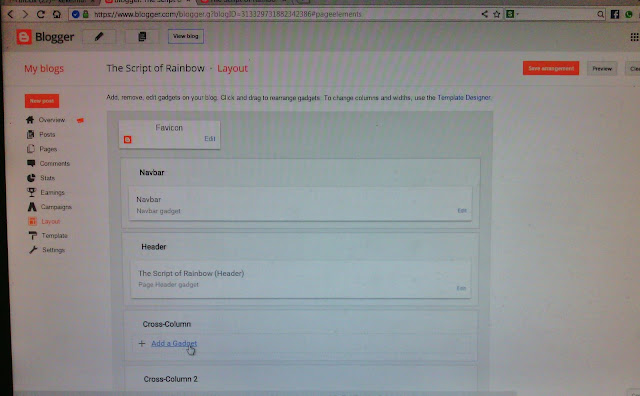The width and height of the screenshot is (640, 396).
Task: Create a post with the pencil icon
Action: coord(99,37)
